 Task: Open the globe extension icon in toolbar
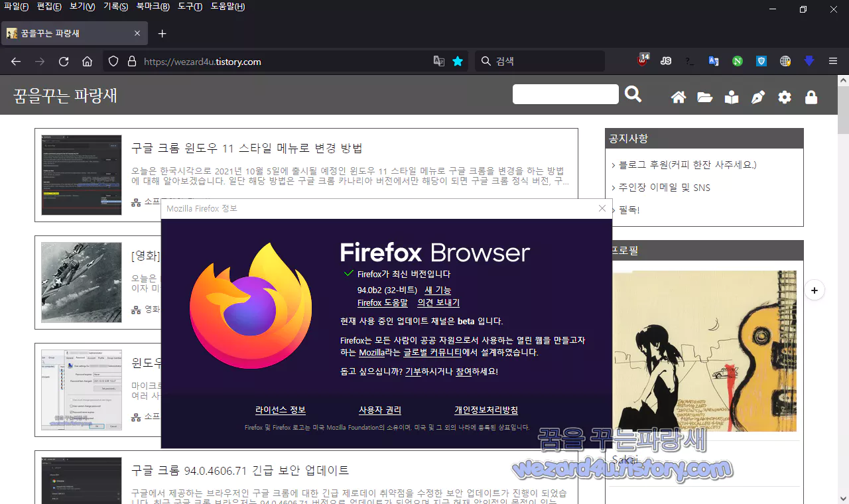785,62
